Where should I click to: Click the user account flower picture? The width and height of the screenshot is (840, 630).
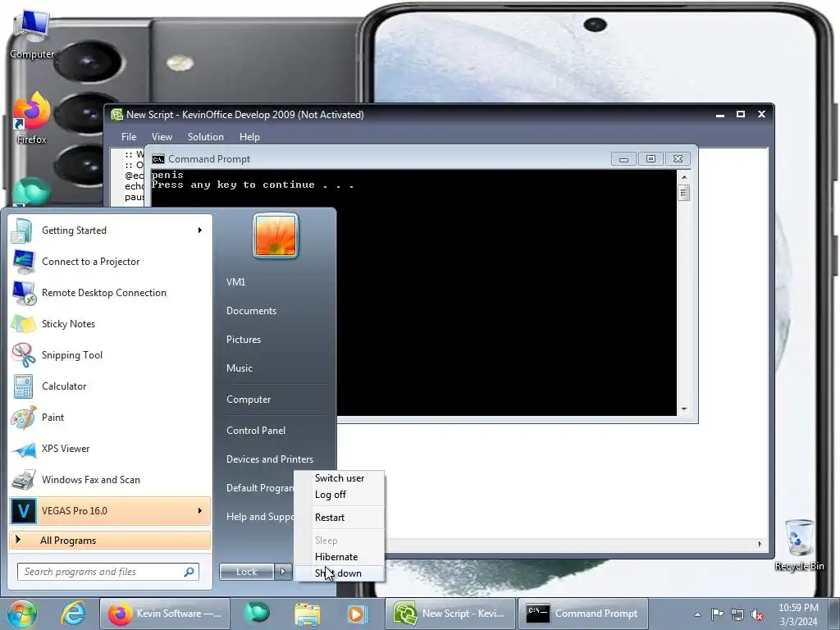[276, 235]
